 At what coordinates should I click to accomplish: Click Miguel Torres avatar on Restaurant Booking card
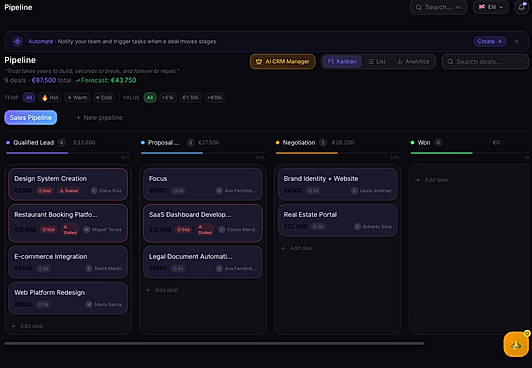tap(87, 230)
